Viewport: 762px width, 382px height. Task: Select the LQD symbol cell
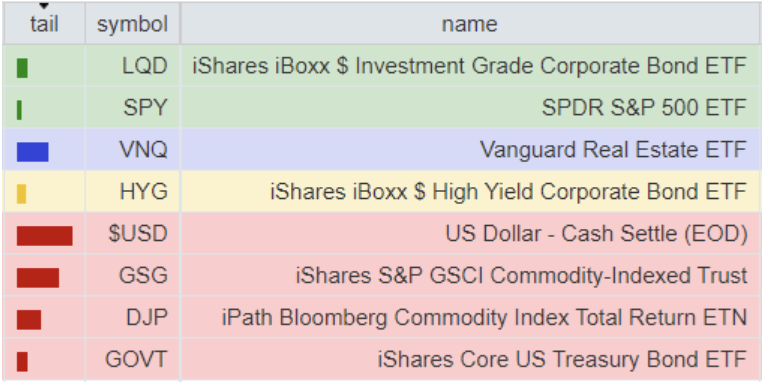(x=133, y=66)
